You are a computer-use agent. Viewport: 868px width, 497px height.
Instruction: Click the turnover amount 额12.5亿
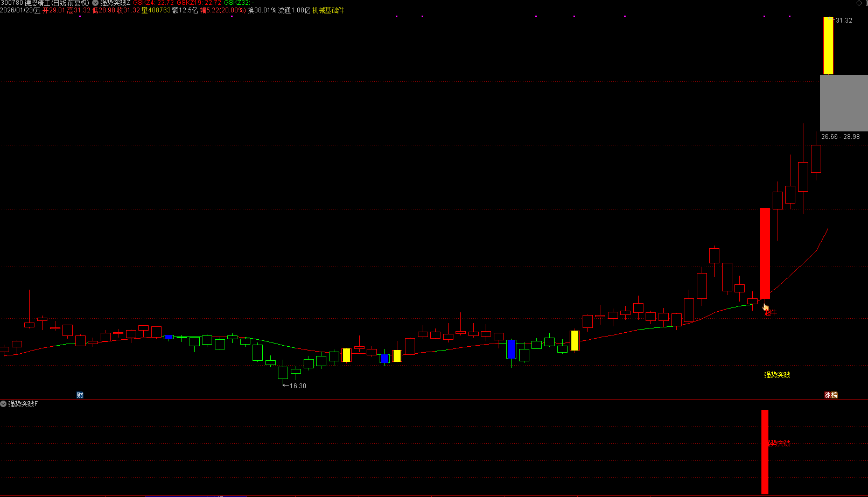[185, 10]
